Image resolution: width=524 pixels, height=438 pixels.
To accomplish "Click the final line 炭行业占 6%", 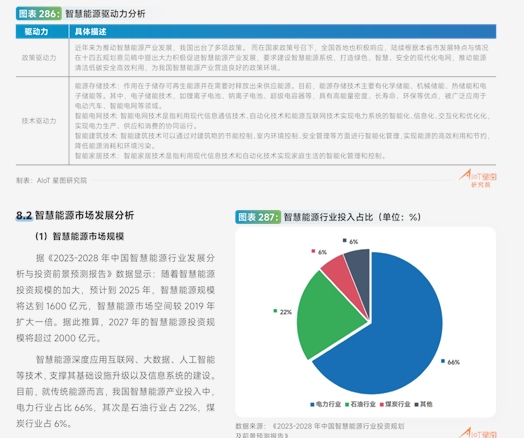I will click(x=44, y=424).
